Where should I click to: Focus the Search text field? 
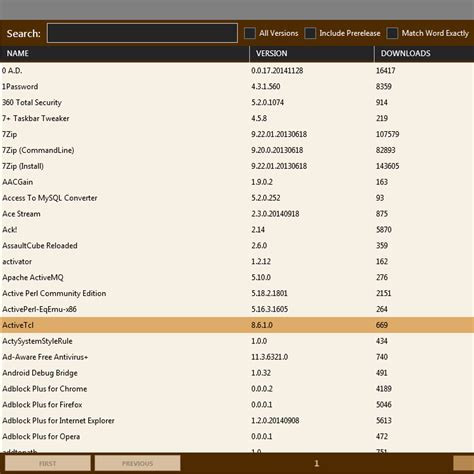(x=142, y=33)
